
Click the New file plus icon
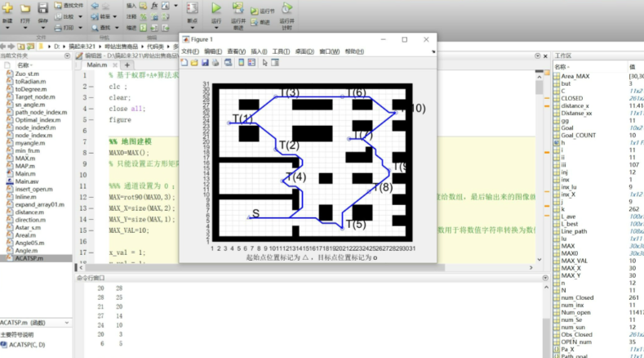pos(7,10)
